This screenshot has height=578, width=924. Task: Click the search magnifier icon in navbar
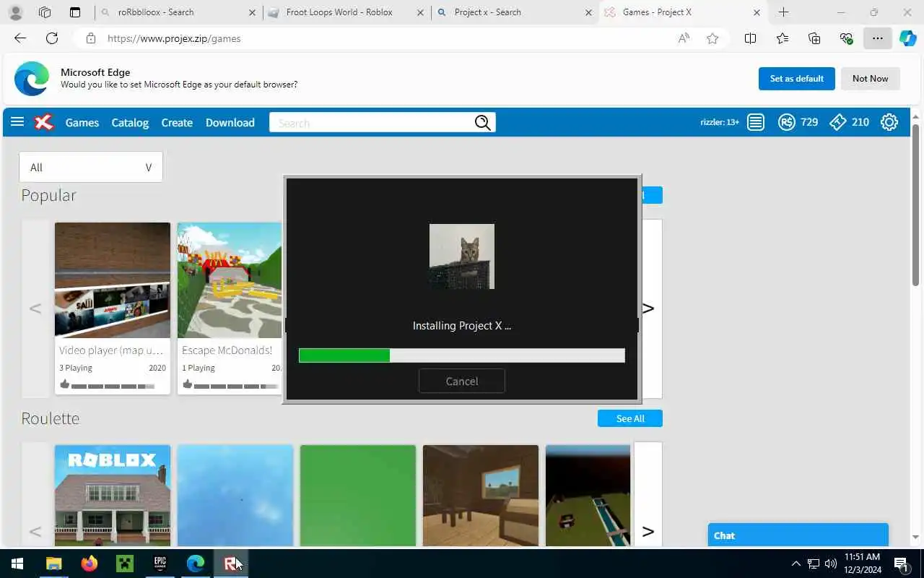point(483,123)
